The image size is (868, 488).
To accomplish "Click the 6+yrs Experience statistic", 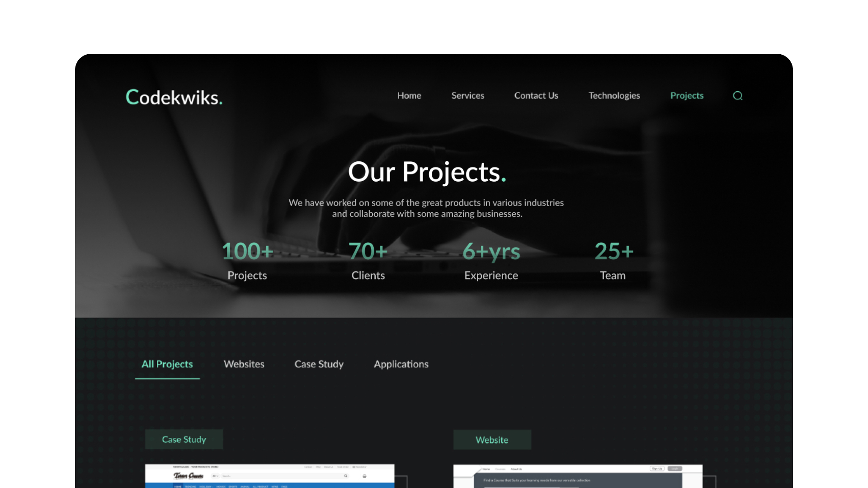I will pyautogui.click(x=491, y=261).
